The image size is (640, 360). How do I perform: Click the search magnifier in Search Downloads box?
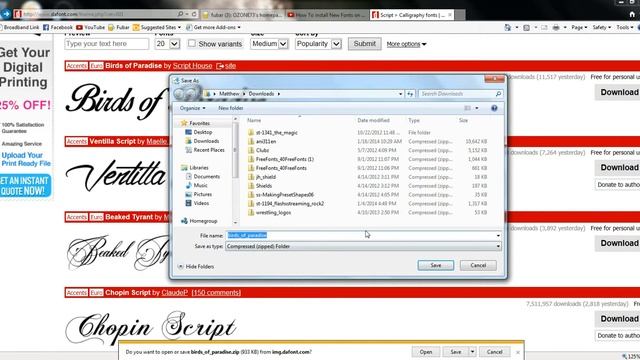(498, 94)
